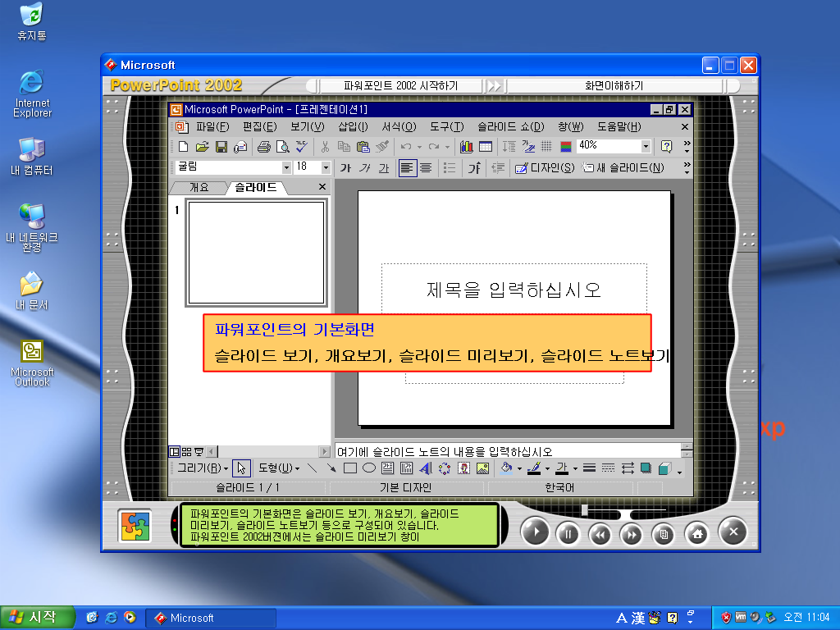Viewport: 840px width, 630px height.
Task: Switch to the 슬라이드 tab
Action: (x=256, y=188)
